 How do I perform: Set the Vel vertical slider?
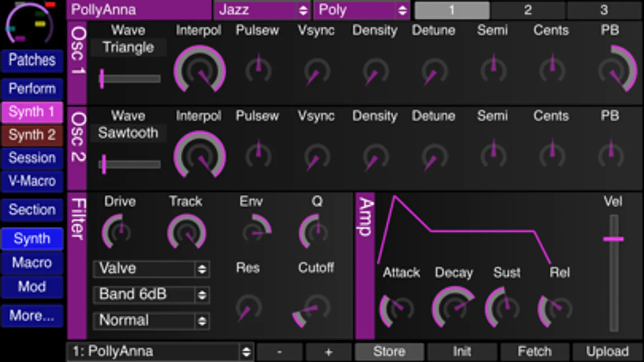click(x=613, y=273)
